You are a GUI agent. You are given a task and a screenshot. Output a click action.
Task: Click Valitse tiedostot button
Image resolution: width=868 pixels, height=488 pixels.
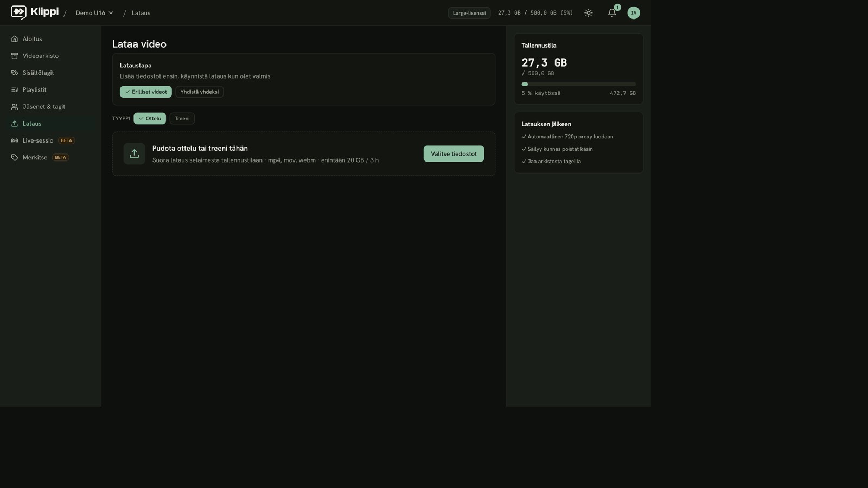coord(454,153)
